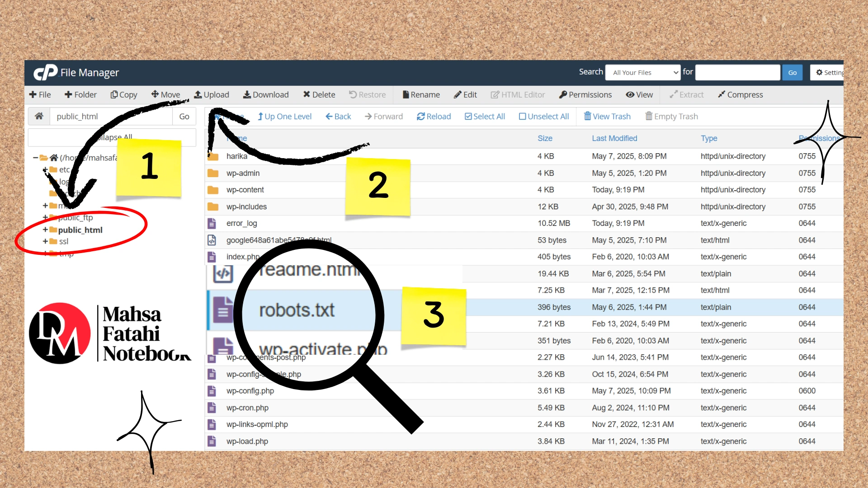This screenshot has width=868, height=488.
Task: Sort by Type column header
Action: (x=709, y=138)
